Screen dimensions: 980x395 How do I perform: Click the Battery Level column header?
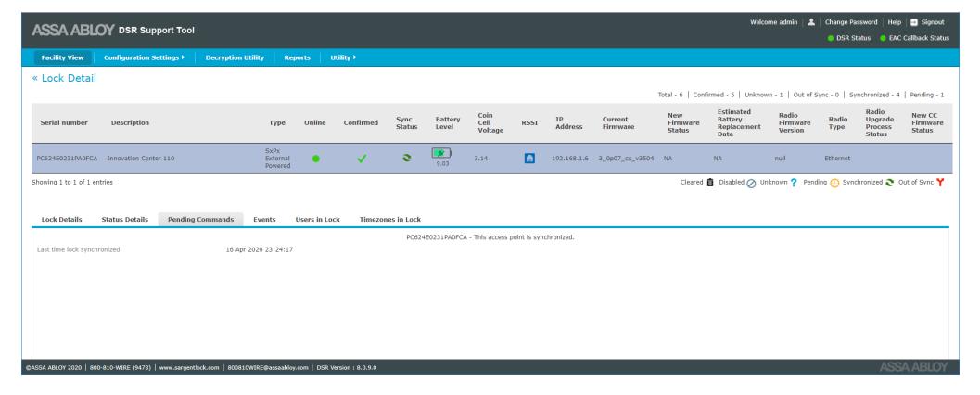click(448, 122)
